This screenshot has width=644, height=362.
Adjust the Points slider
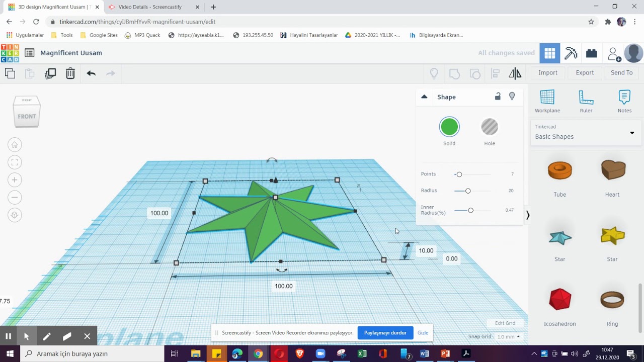(459, 174)
